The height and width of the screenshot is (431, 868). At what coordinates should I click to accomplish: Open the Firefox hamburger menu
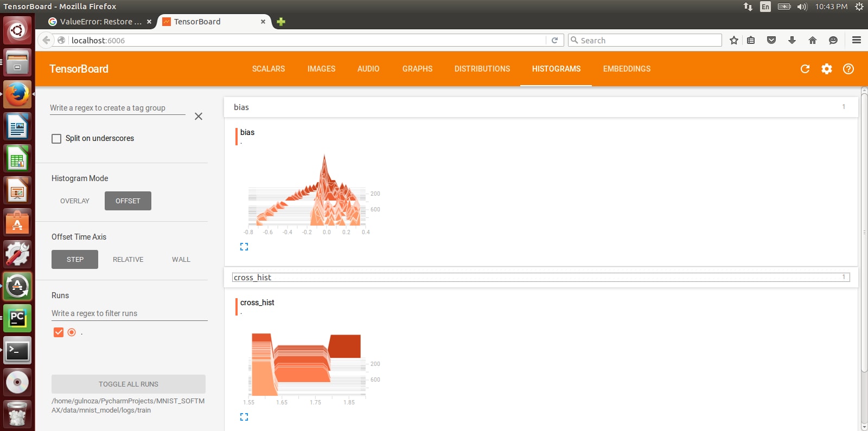[x=857, y=40]
